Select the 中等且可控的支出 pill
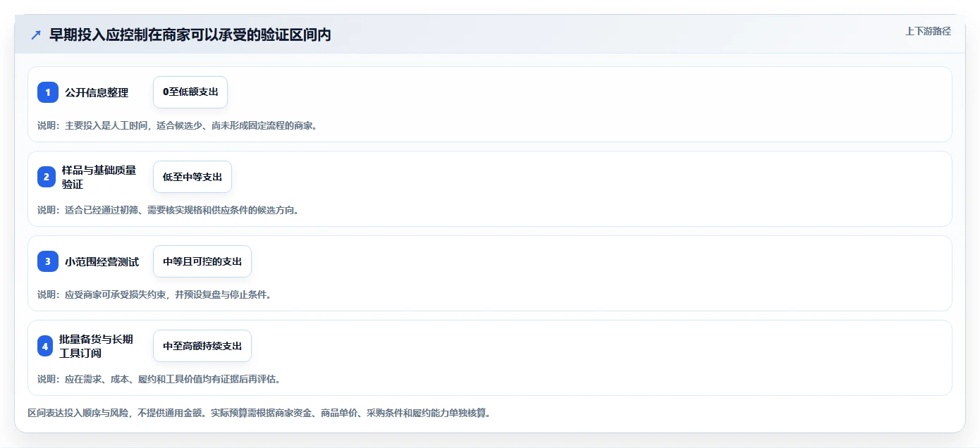 click(202, 261)
